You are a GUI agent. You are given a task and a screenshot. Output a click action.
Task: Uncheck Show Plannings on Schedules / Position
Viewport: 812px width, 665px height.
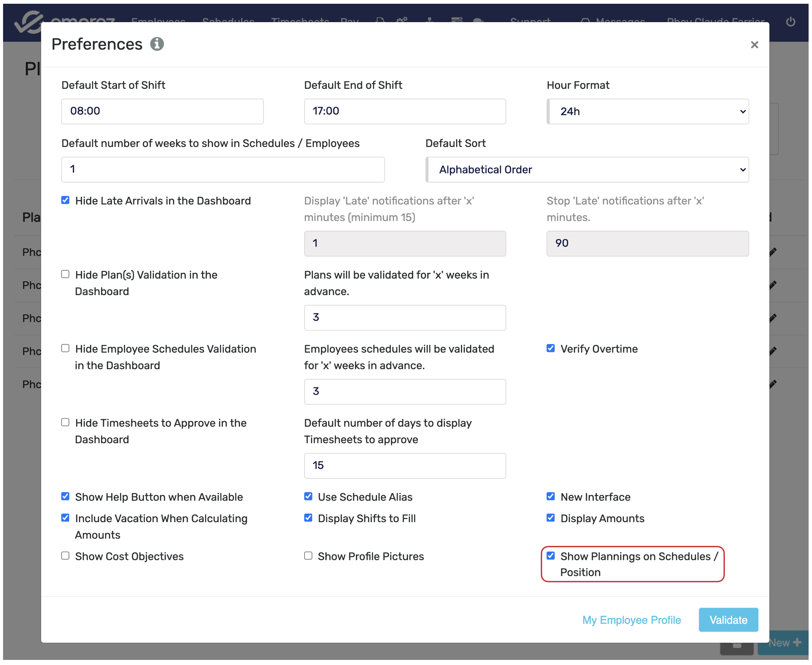pyautogui.click(x=551, y=556)
